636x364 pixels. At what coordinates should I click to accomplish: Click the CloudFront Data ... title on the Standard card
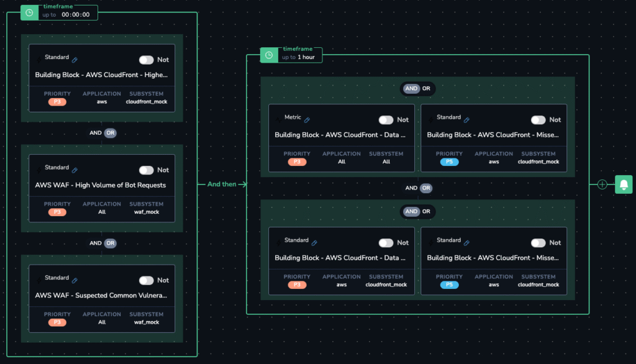[x=340, y=258]
